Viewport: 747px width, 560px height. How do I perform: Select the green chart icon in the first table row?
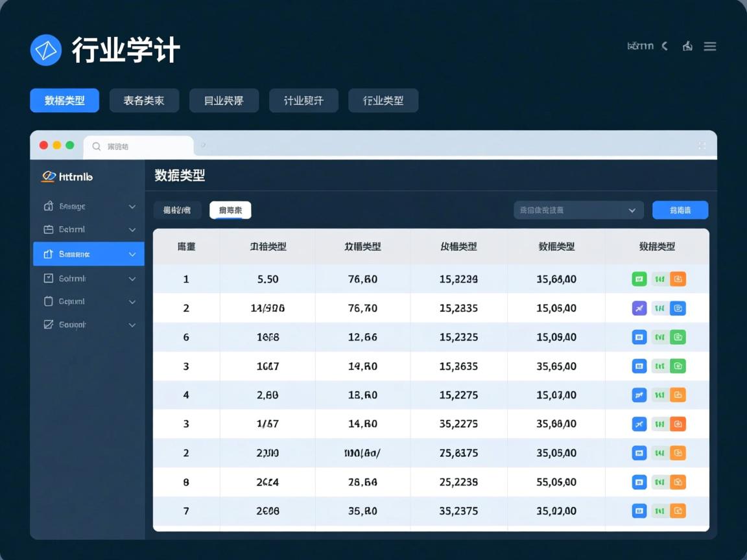pos(658,279)
